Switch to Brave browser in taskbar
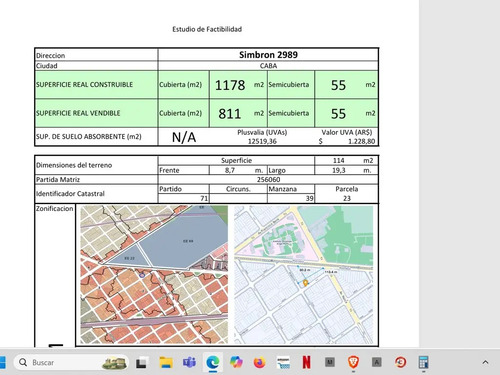Screen dimensions: 500x375 click(353, 362)
